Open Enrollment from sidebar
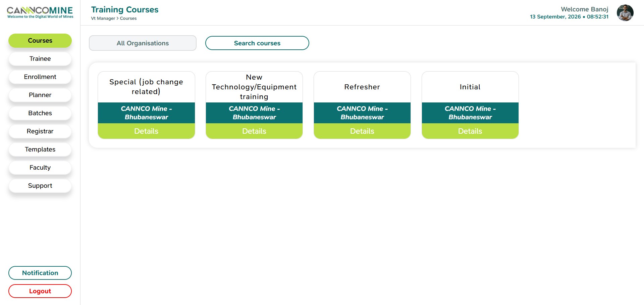 tap(40, 77)
